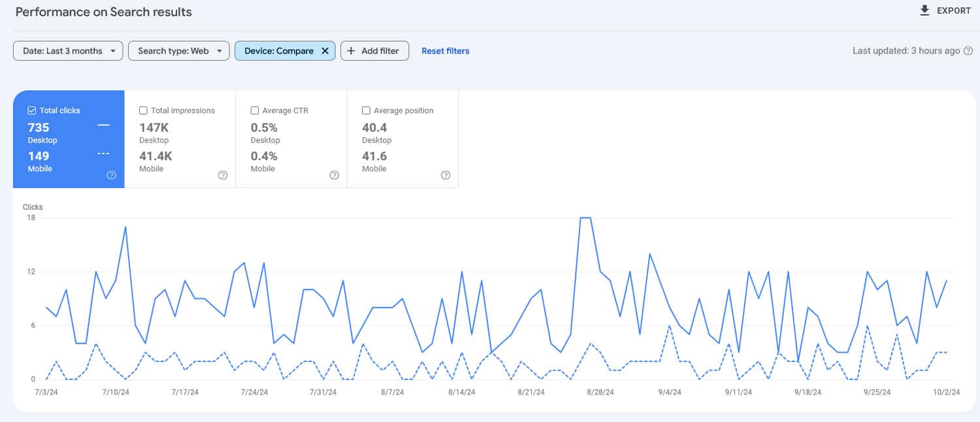This screenshot has width=980, height=422.
Task: Open the Search type Web dropdown
Action: pos(178,50)
